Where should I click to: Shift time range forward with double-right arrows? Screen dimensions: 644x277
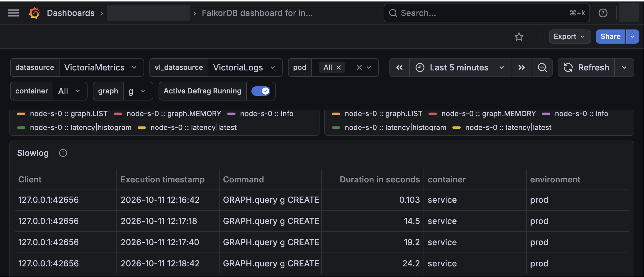(x=522, y=67)
